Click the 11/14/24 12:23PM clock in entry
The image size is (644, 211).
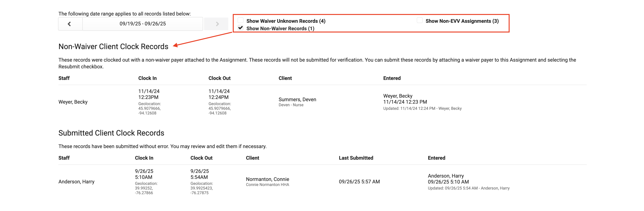click(149, 94)
